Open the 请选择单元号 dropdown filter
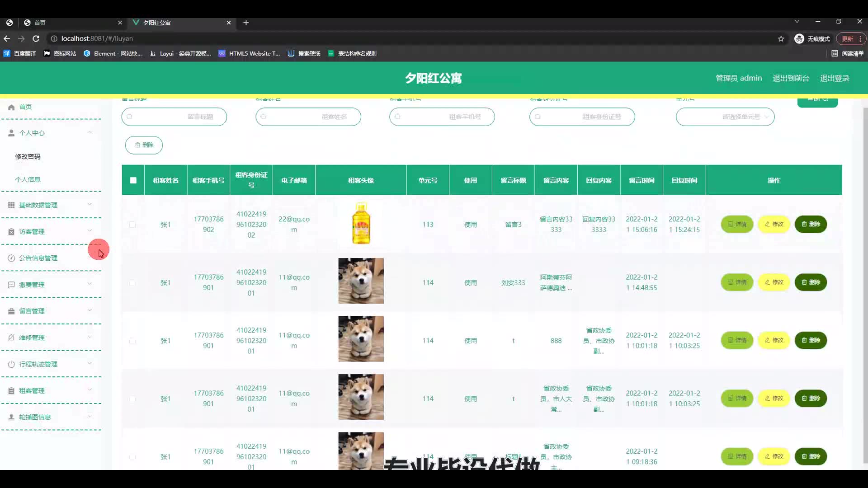The image size is (868, 488). coord(725,117)
